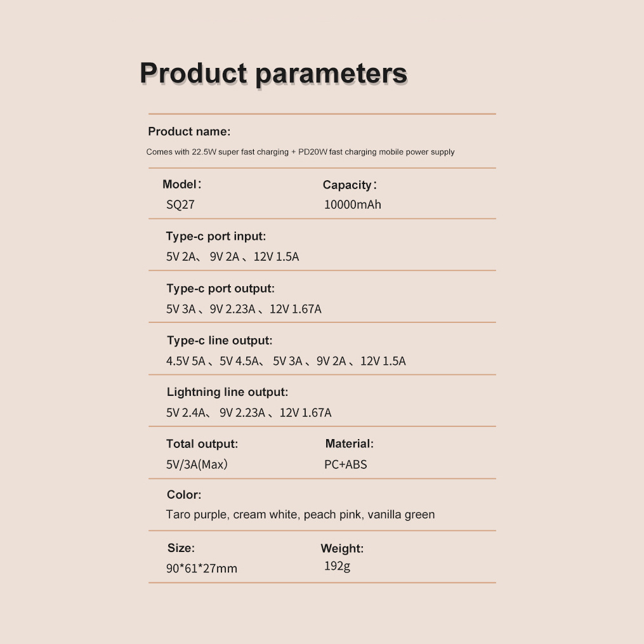Click the "Total output:" label

202,444
